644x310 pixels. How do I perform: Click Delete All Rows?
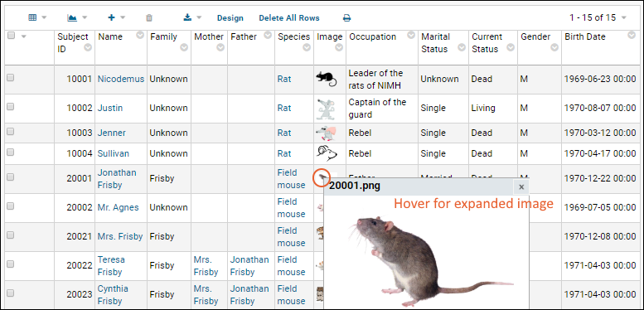point(289,18)
